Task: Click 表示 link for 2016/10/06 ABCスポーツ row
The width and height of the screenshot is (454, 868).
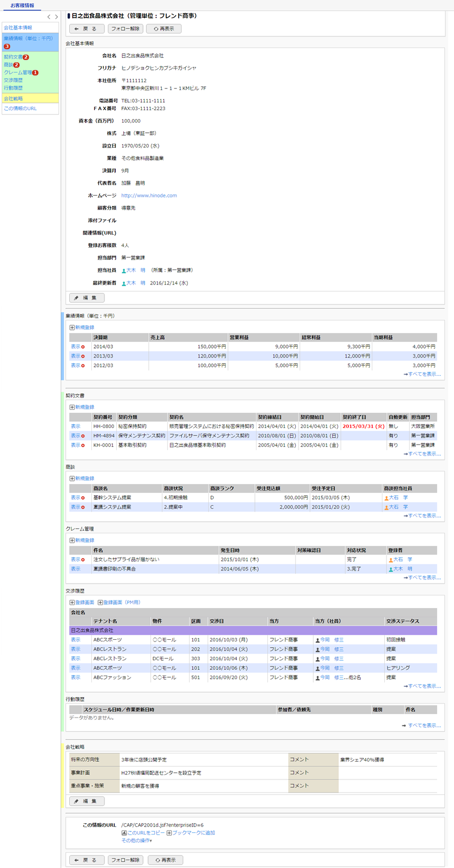Action: [x=75, y=668]
